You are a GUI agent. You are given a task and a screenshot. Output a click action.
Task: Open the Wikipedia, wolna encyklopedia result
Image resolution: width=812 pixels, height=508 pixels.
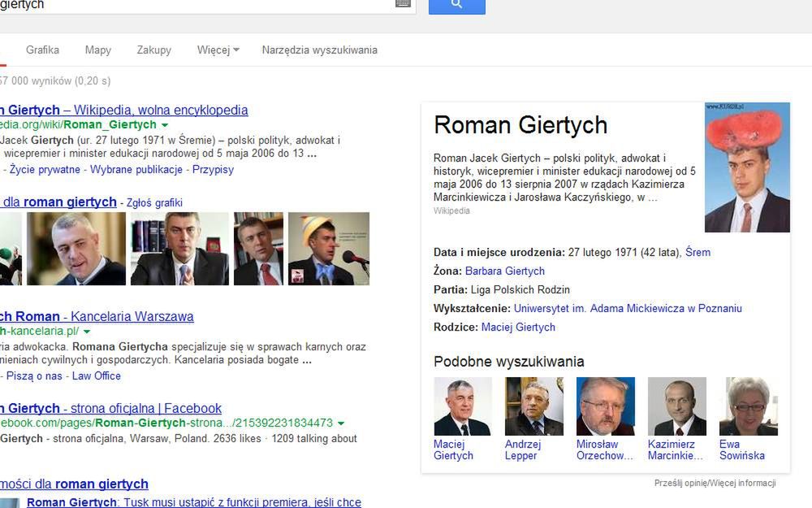(x=123, y=110)
